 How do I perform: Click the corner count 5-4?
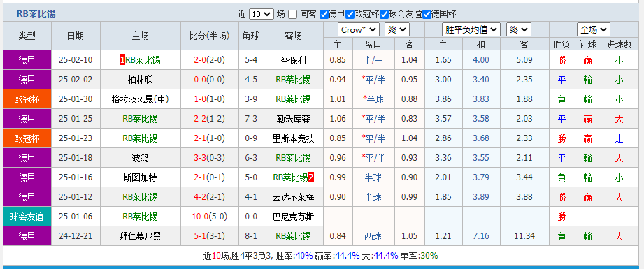(x=251, y=60)
